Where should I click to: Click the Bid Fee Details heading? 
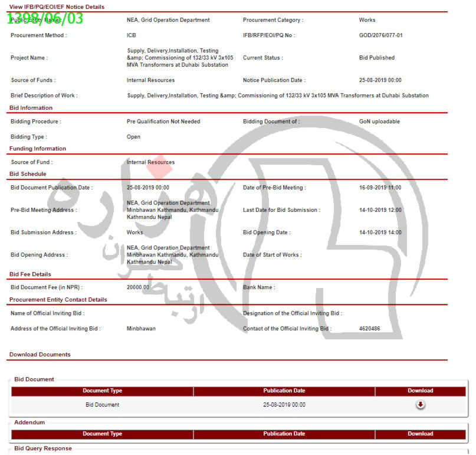coord(30,274)
